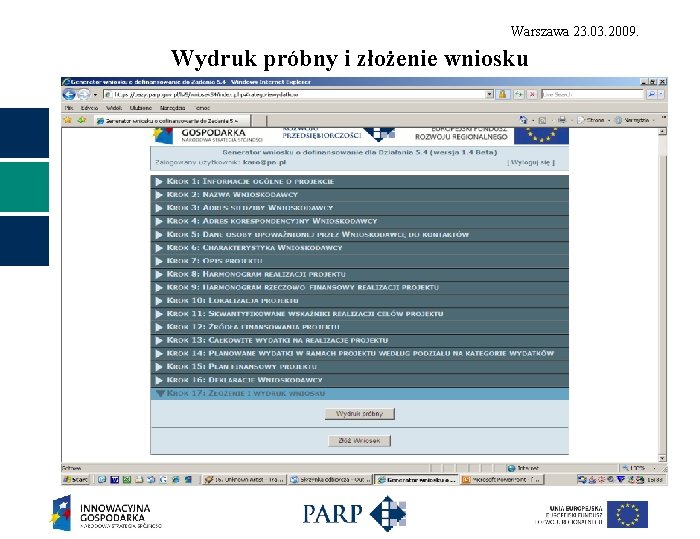Switch to Generator wniosku taskbar button
The height and width of the screenshot is (539, 700).
(x=417, y=480)
